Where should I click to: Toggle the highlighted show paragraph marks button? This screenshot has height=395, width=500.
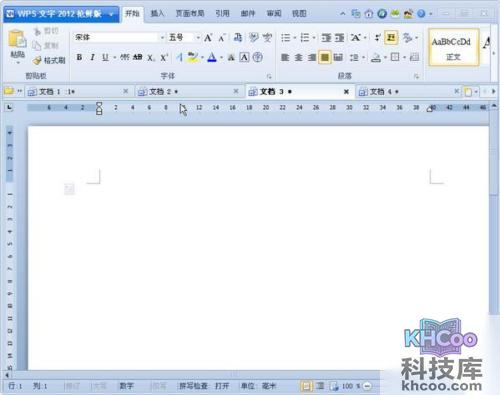tap(391, 38)
